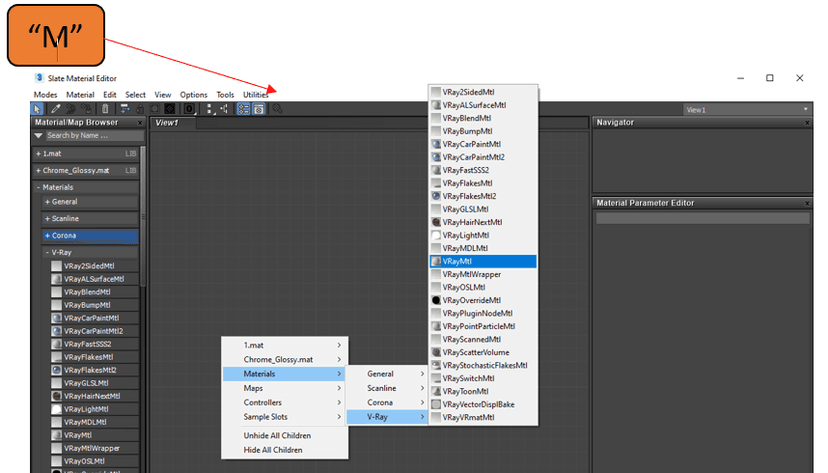Expand the Corona materials group
828x473 pixels.
pyautogui.click(x=48, y=235)
